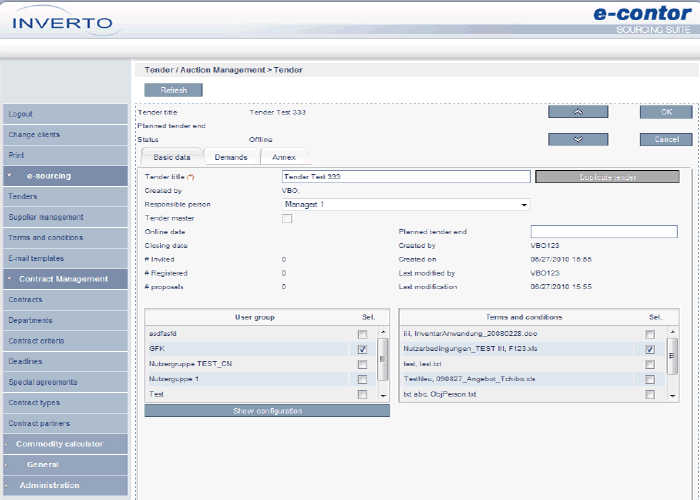
Task: Open Terms and conditions menu item
Action: [65, 238]
